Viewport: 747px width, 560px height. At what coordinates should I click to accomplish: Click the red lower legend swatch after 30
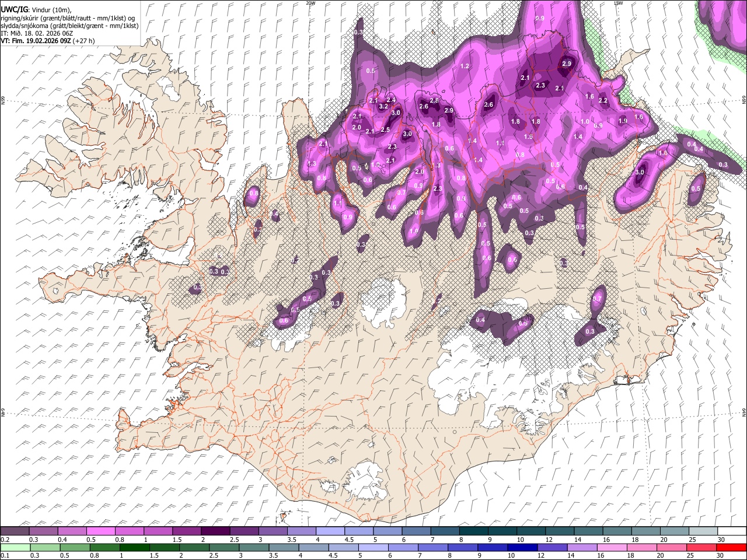click(731, 547)
